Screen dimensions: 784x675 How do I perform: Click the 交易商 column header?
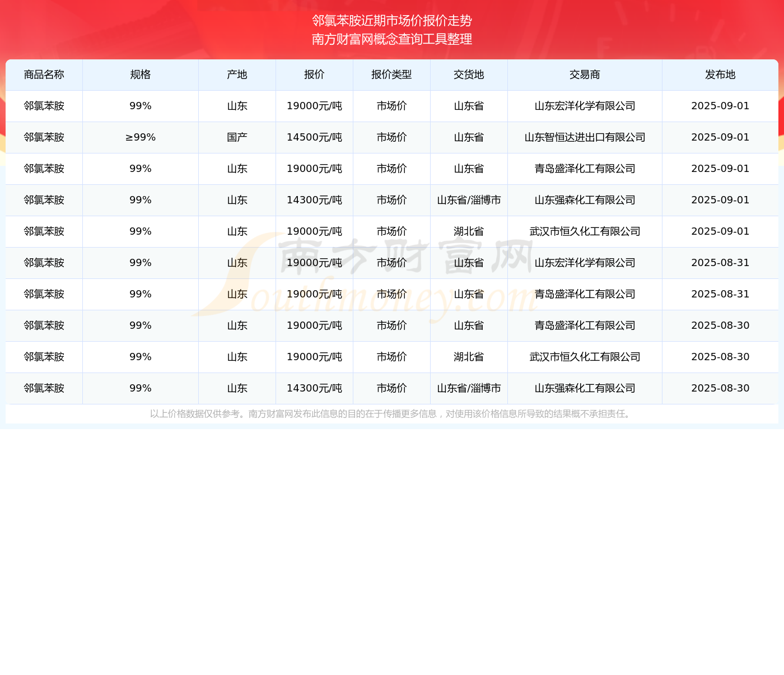(x=585, y=75)
